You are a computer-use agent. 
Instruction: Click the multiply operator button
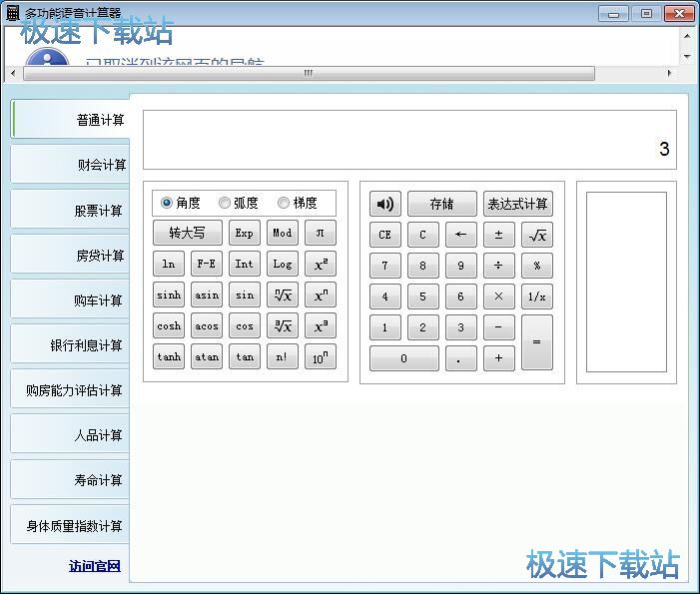(499, 297)
